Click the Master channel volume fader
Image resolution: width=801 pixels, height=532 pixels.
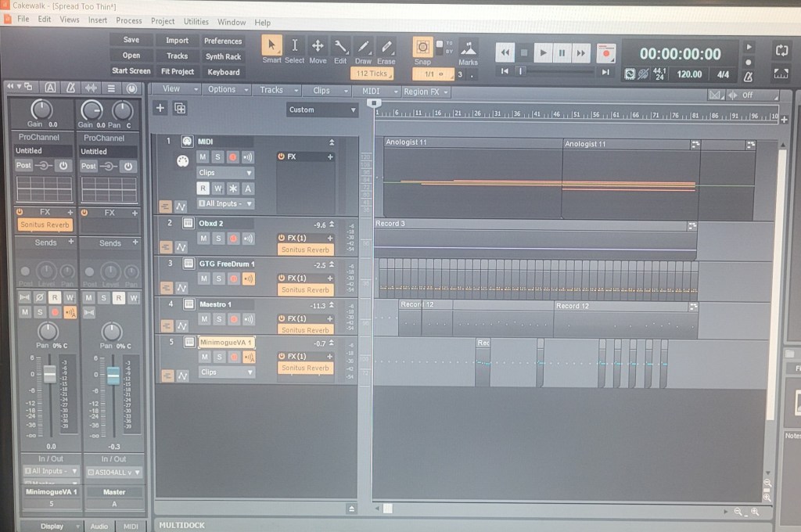coord(113,376)
